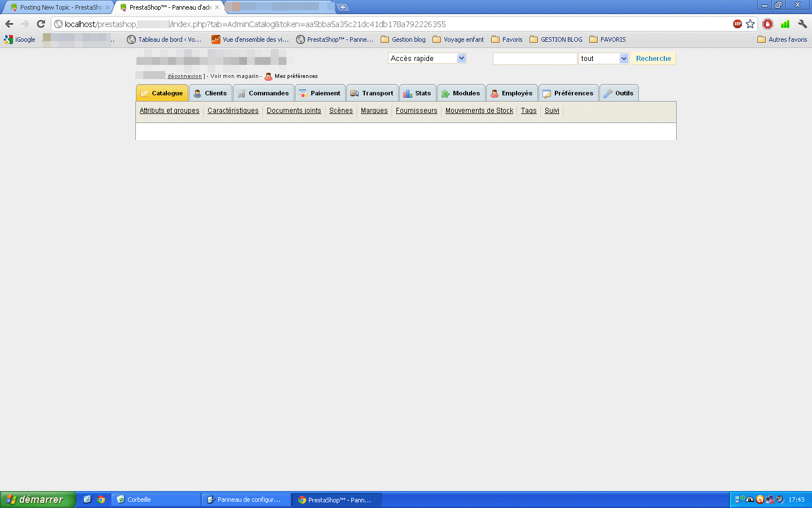Open the Favoris bookmark folder

(x=507, y=40)
